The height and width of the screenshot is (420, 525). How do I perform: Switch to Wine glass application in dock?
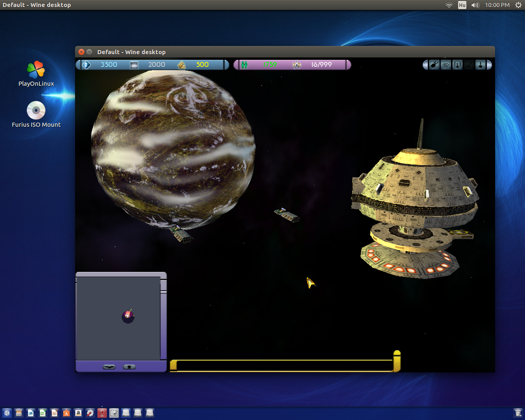click(102, 413)
